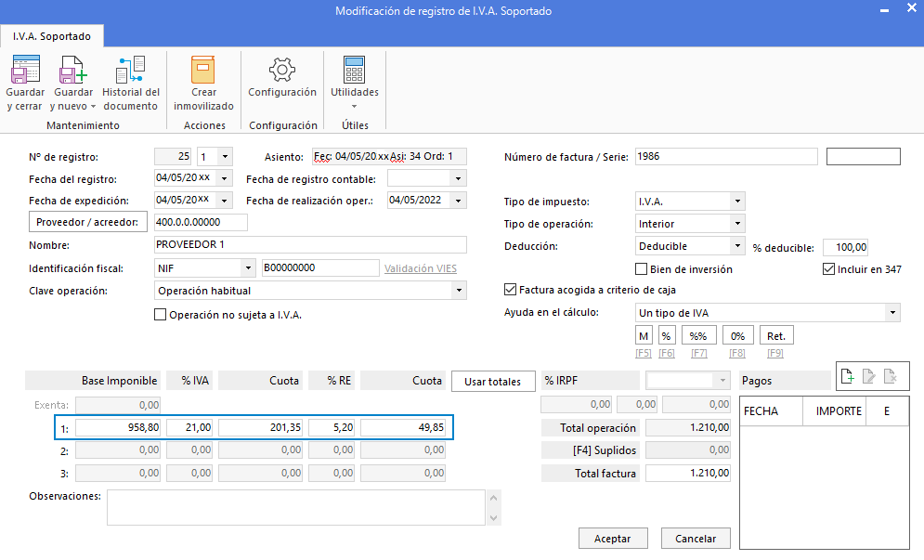Click the %% calculation button
The width and height of the screenshot is (924, 560).
699,335
